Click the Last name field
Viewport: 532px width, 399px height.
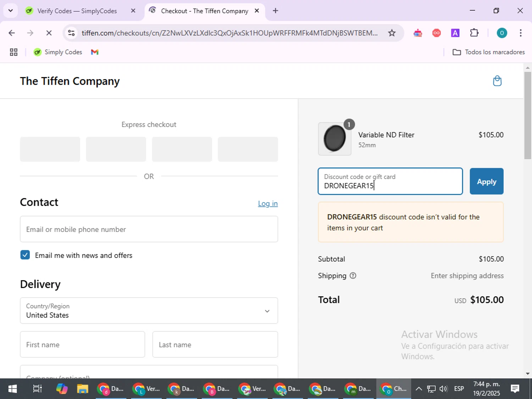[x=215, y=344]
